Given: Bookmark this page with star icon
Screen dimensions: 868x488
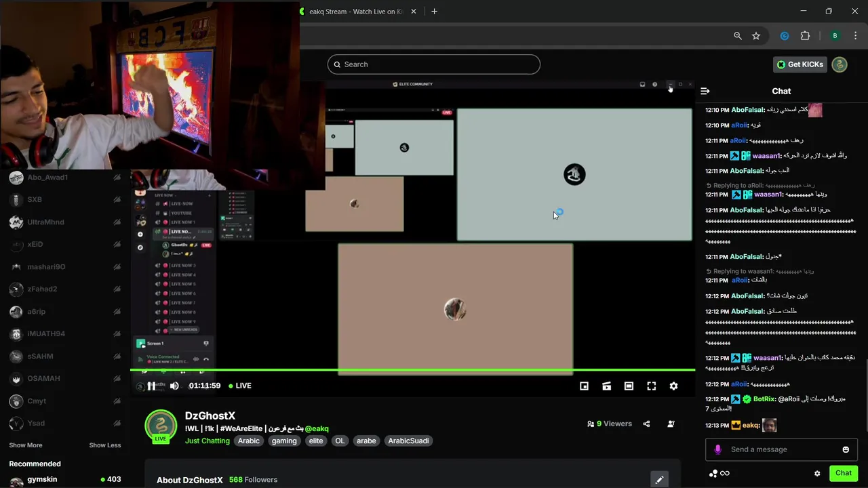Looking at the screenshot, I should coord(756,36).
